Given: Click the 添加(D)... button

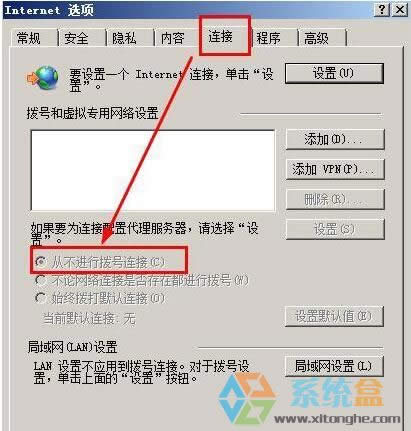Looking at the screenshot, I should pos(335,139).
